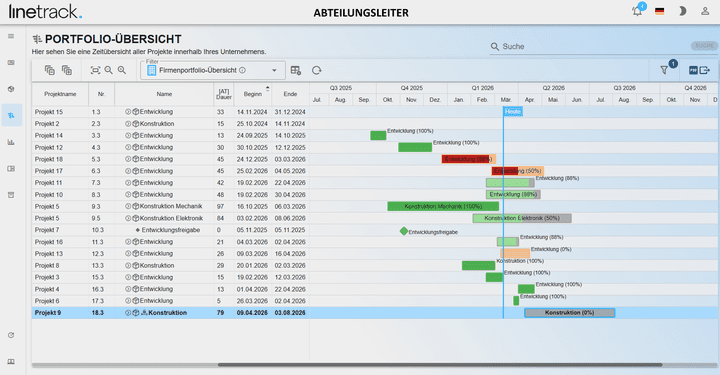Screen dimensions: 720x375
Task: Click Konstruktion Elektronik task name
Action: (x=171, y=218)
